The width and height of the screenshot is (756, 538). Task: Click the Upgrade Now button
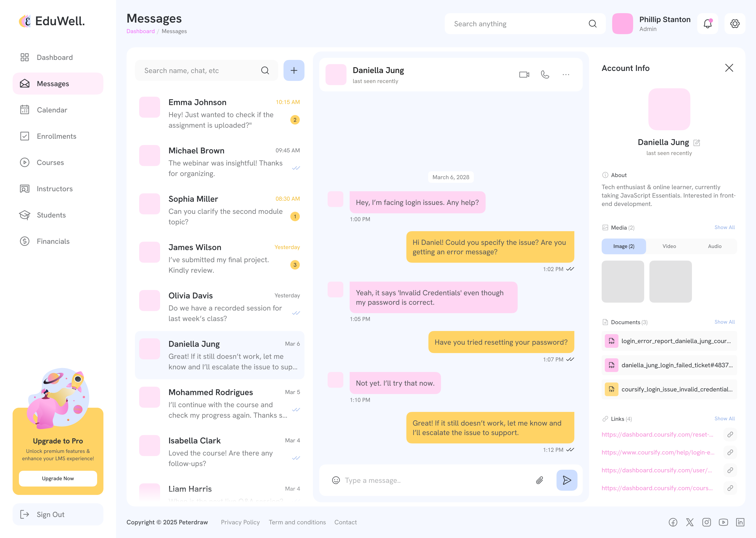pyautogui.click(x=58, y=478)
